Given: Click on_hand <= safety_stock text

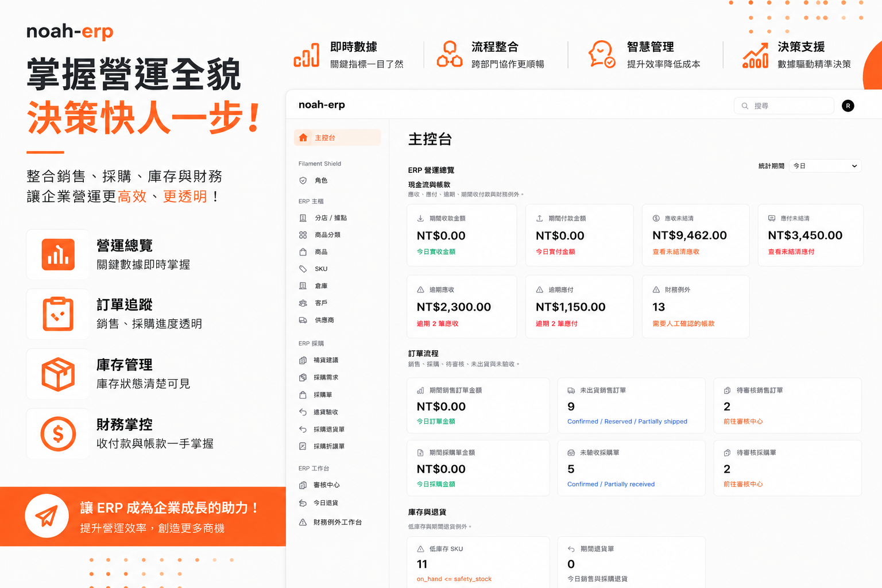Looking at the screenshot, I should point(454,579).
